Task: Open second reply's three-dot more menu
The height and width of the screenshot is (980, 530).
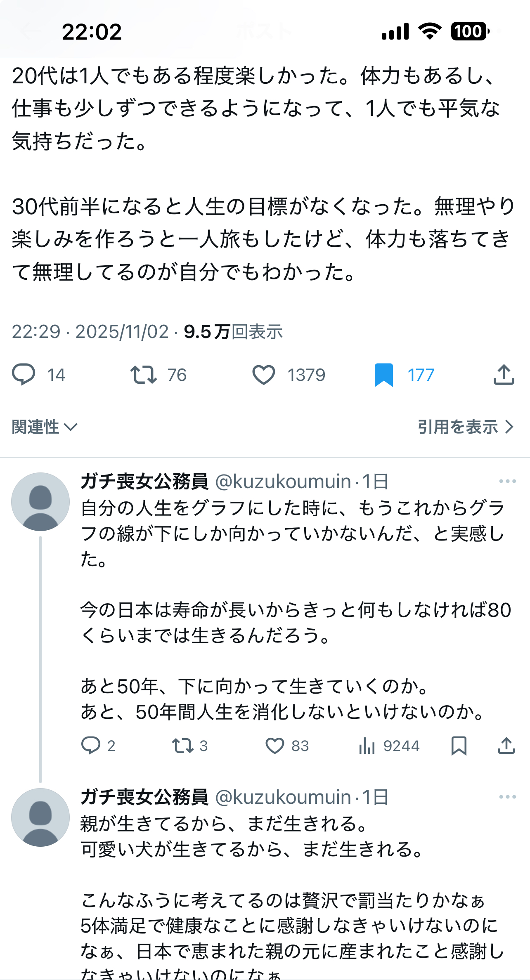Action: [x=507, y=797]
